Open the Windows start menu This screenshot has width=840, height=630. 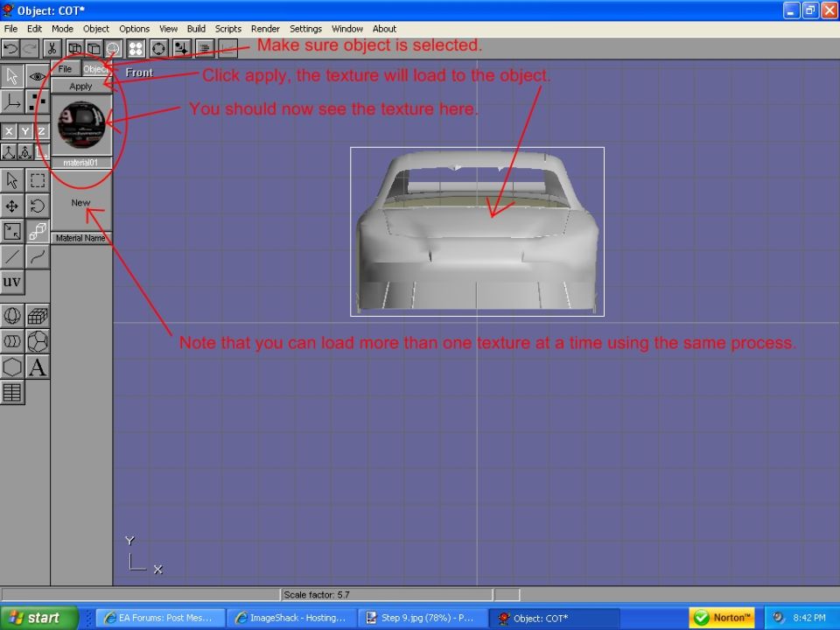[38, 618]
